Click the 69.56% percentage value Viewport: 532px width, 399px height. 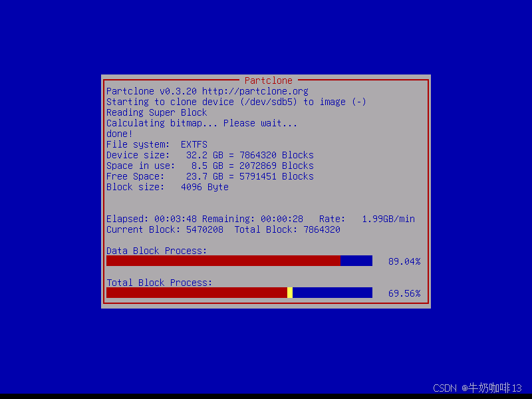click(x=404, y=293)
